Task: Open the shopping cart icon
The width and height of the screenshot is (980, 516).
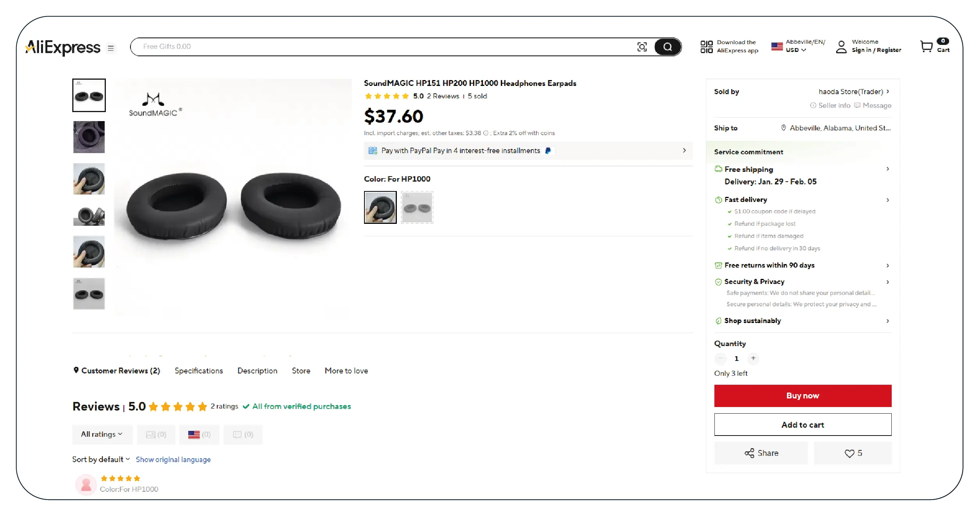Action: pyautogui.click(x=926, y=46)
